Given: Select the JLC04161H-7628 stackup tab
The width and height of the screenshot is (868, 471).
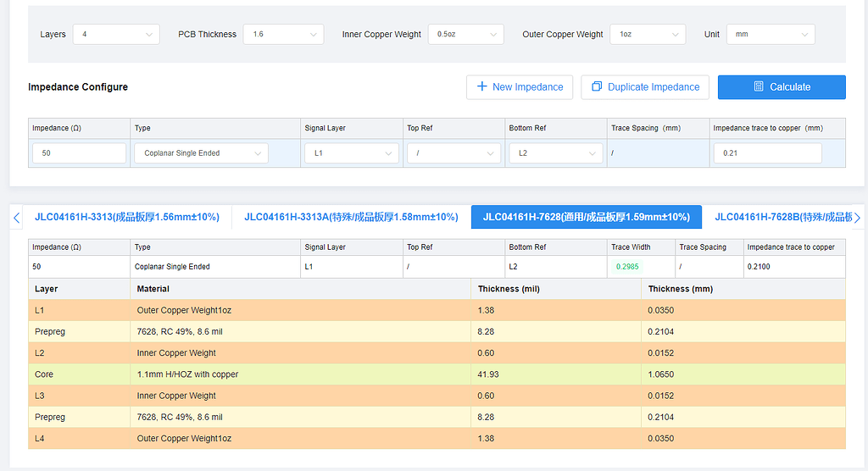Looking at the screenshot, I should 586,217.
